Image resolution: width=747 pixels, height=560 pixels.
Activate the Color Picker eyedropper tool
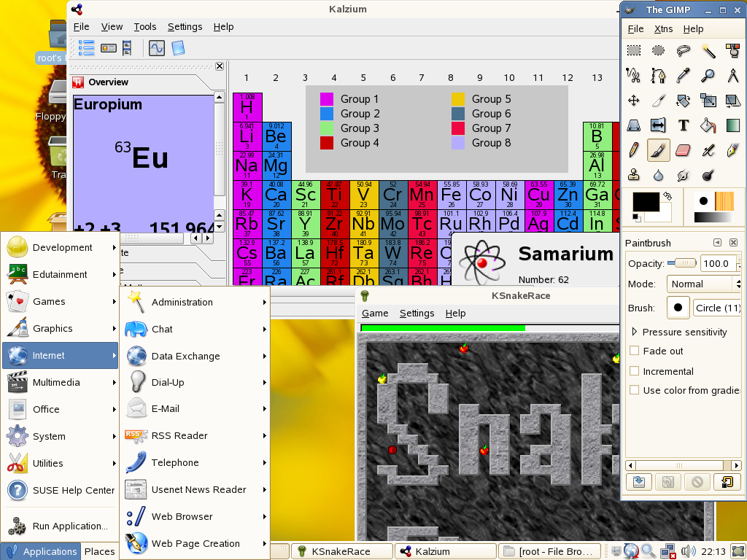point(684,75)
